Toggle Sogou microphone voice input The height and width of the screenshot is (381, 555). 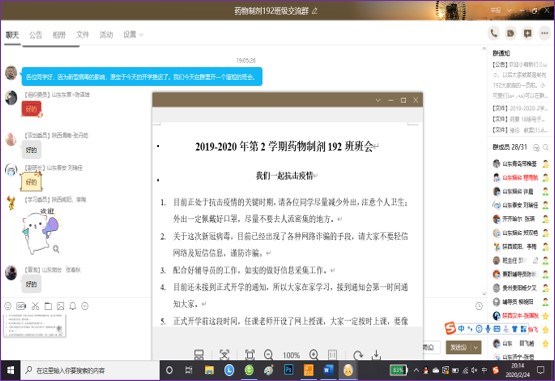[x=488, y=329]
